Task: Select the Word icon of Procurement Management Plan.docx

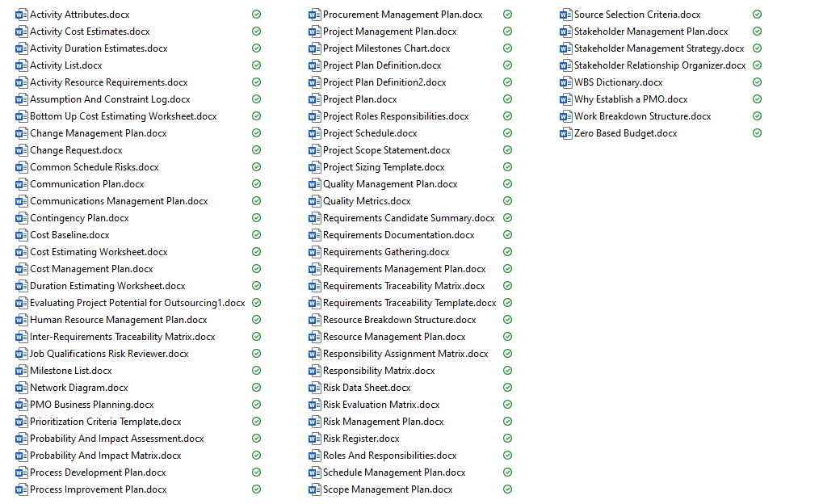Action: (314, 15)
